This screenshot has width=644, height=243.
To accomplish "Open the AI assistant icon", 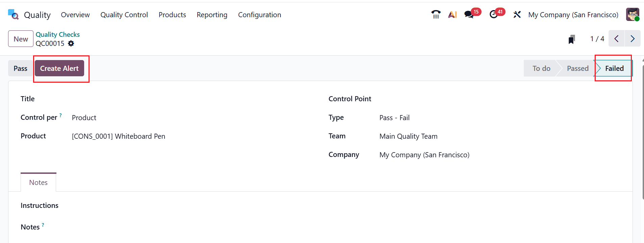I will click(452, 15).
